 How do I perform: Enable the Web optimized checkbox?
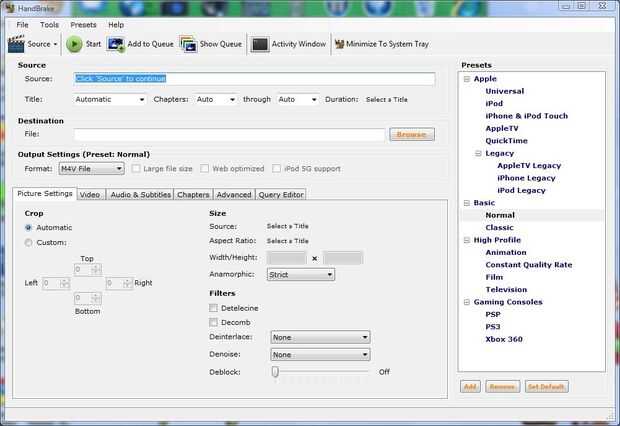point(204,169)
